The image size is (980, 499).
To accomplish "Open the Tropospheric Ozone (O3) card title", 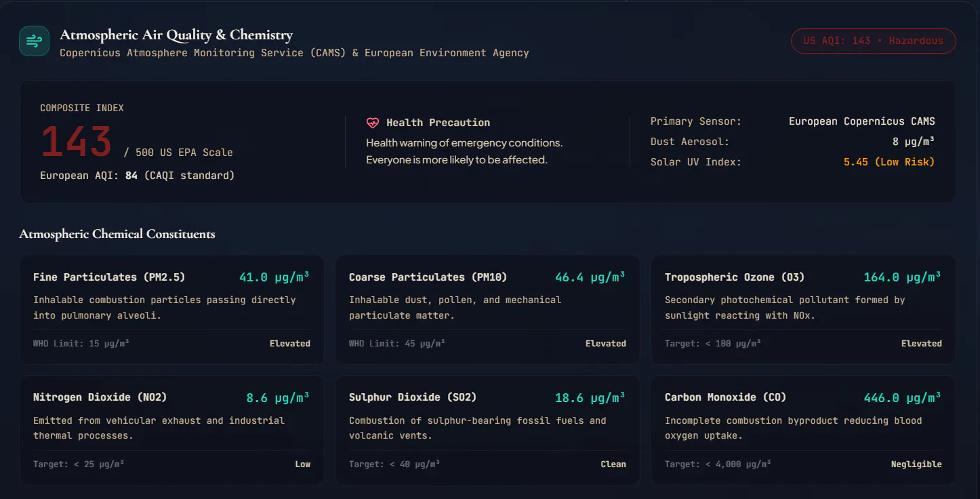I will 735,277.
